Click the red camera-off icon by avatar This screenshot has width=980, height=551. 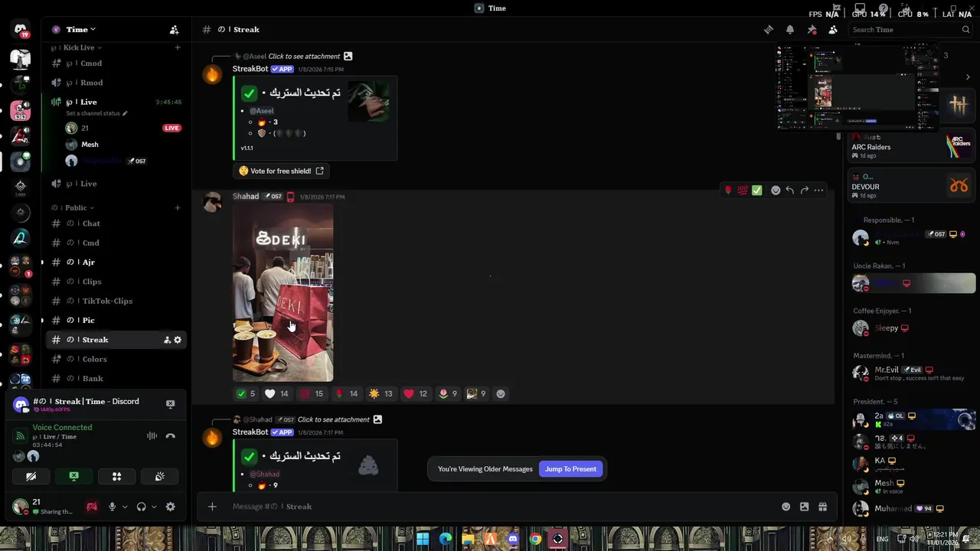point(92,507)
